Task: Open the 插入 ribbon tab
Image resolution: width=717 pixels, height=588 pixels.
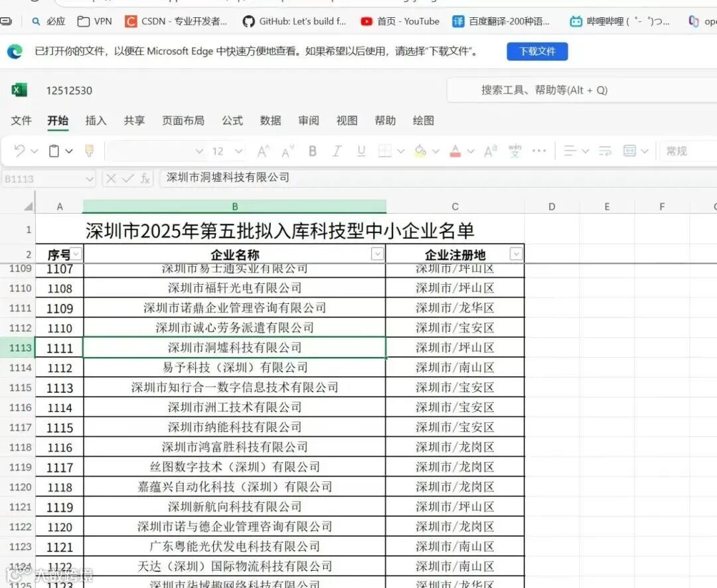Action: 96,120
